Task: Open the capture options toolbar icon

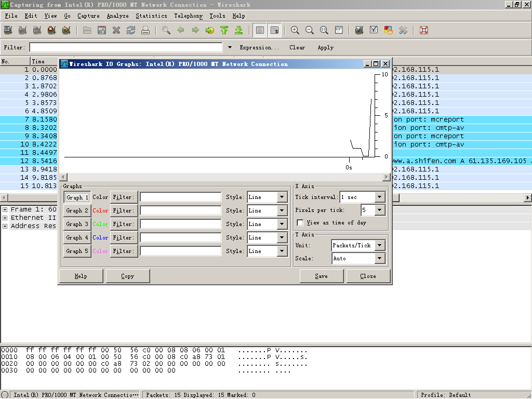Action: (x=23, y=30)
